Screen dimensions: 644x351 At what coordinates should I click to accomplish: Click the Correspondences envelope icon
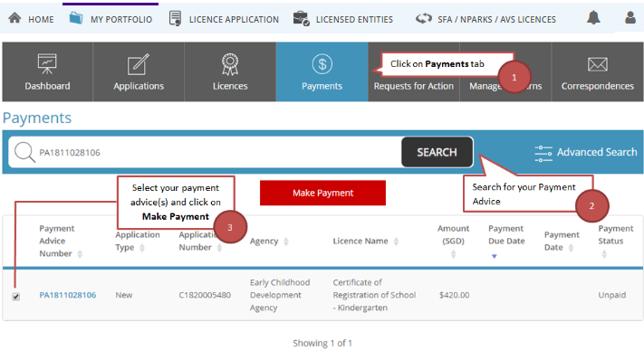pos(597,64)
